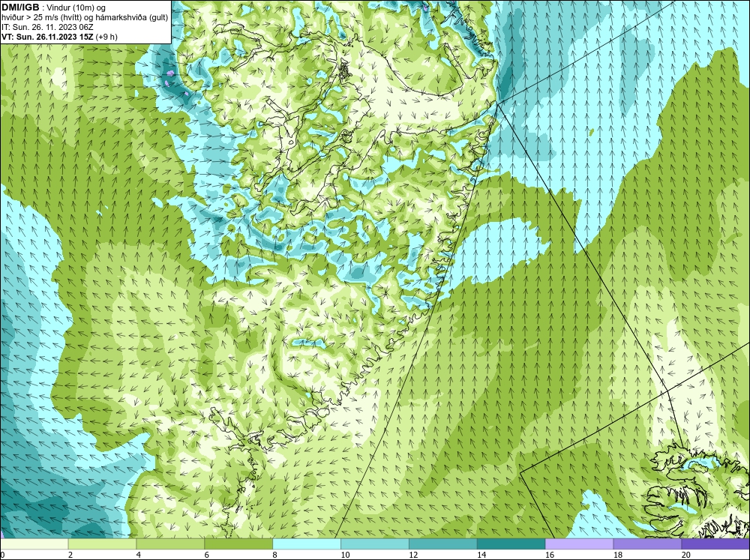Click the '6' scale label on the color bar

tap(207, 555)
